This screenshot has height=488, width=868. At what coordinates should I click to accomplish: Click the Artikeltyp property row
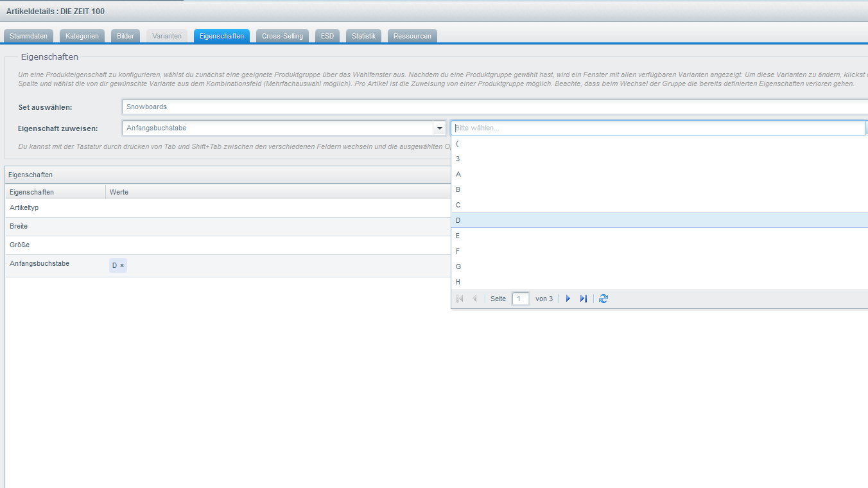click(x=228, y=208)
